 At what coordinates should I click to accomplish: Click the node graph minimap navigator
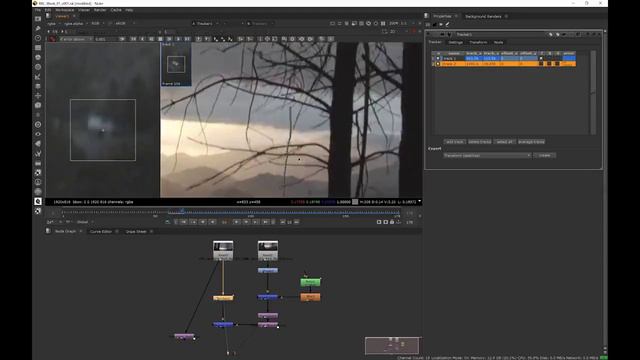[x=392, y=345]
